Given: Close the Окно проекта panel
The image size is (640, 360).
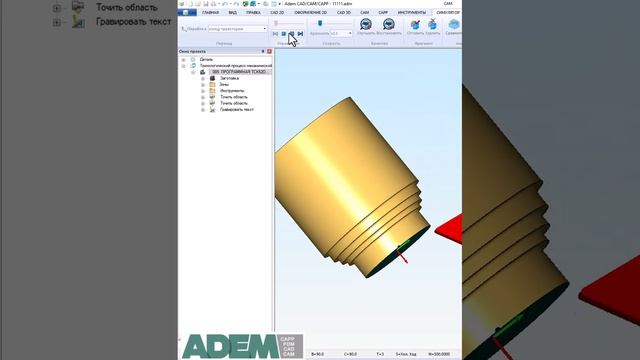Looking at the screenshot, I should (x=269, y=51).
